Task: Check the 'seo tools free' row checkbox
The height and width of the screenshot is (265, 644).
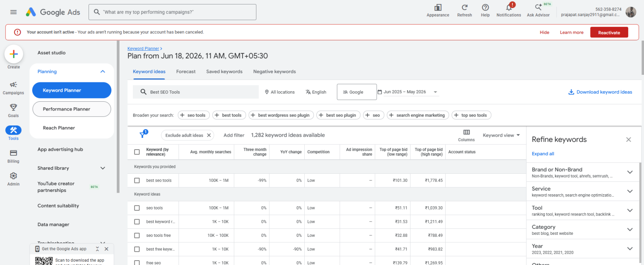Action: coord(137,236)
